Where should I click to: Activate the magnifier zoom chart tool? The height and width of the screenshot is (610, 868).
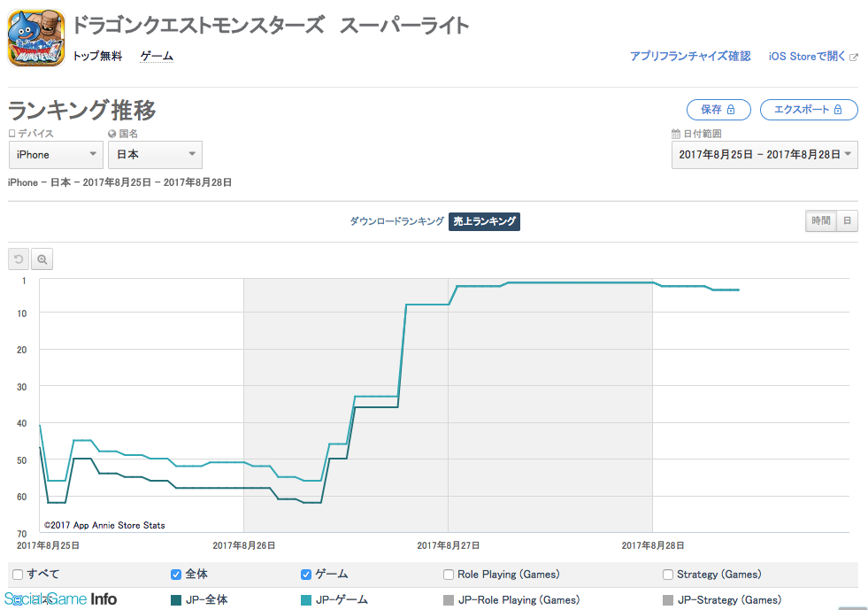42,259
